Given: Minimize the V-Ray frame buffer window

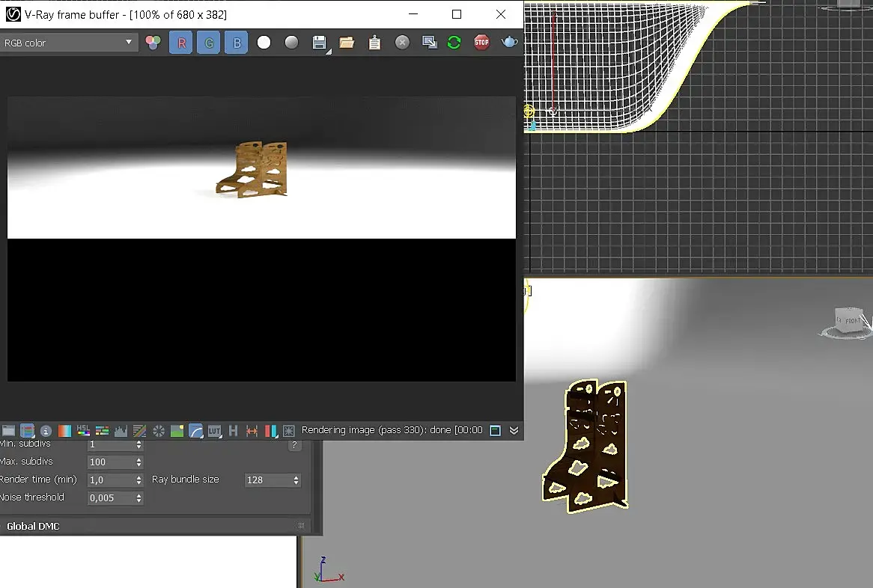Looking at the screenshot, I should click(x=413, y=14).
